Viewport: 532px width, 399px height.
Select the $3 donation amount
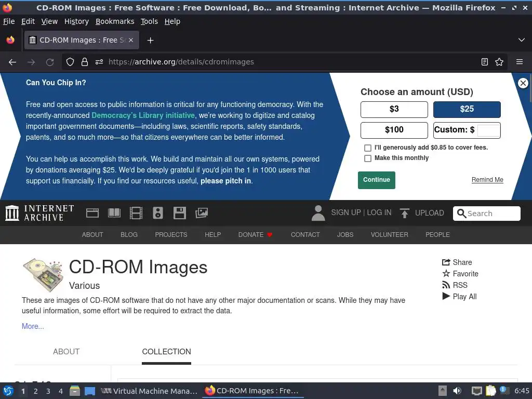(x=394, y=109)
